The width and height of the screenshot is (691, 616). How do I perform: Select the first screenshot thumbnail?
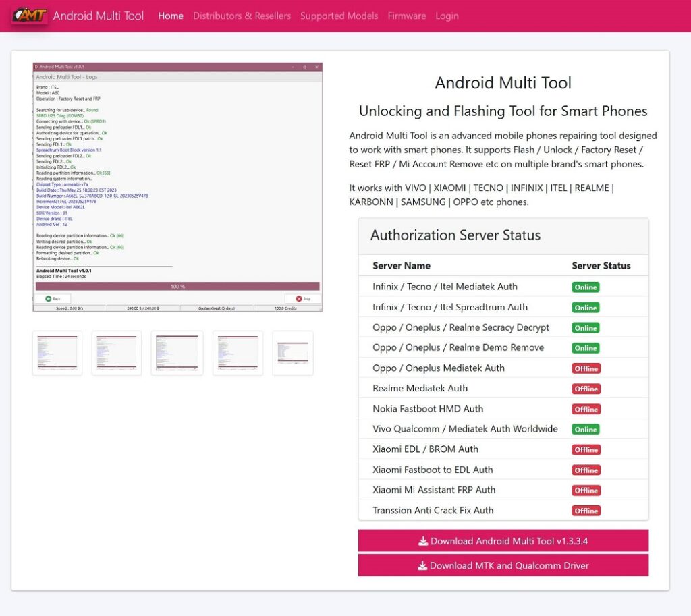[x=57, y=353]
